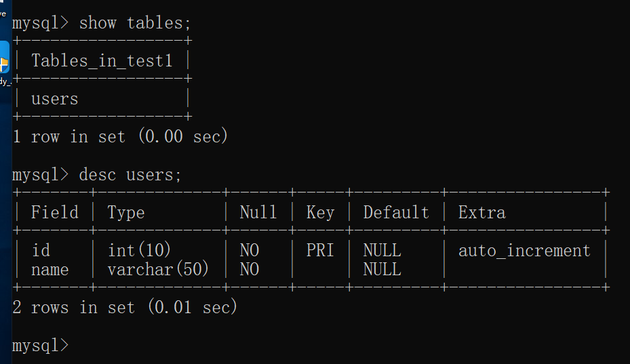This screenshot has width=630, height=364.
Task: Click '1 row in set (0.00 sec)' message
Action: [x=120, y=137]
